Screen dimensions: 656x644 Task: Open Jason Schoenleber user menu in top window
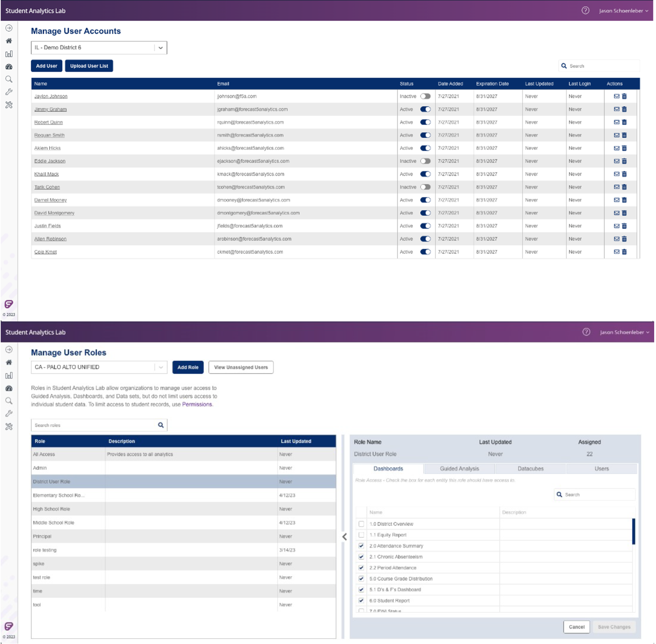click(624, 11)
